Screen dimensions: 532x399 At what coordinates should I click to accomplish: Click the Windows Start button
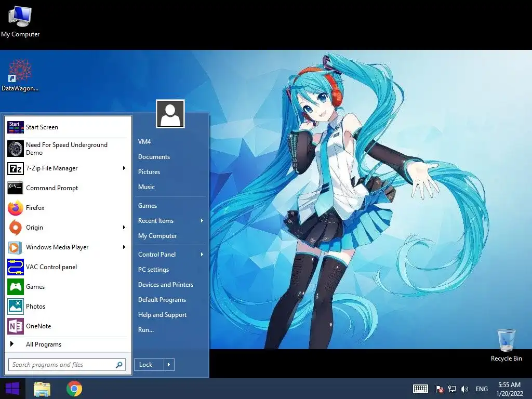pos(12,389)
